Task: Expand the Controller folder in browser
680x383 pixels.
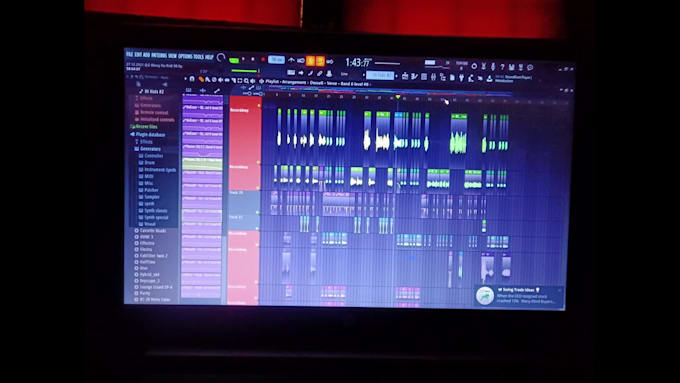Action: [x=151, y=156]
